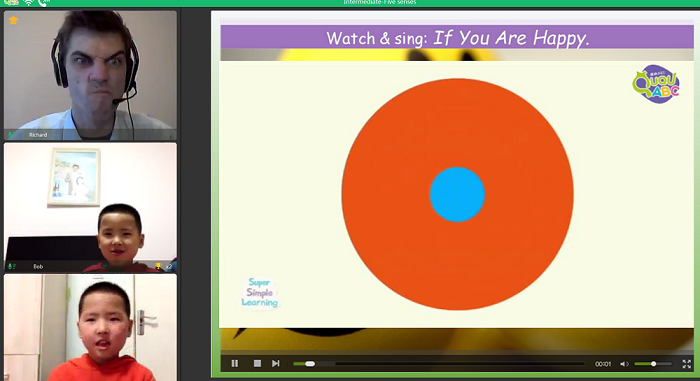
Task: Select Richard's webcam feed
Action: tap(91, 75)
